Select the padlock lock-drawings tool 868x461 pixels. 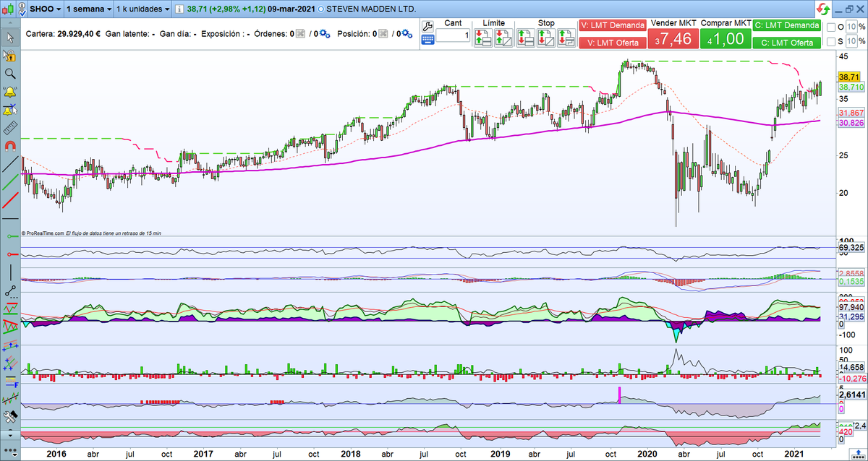10,56
